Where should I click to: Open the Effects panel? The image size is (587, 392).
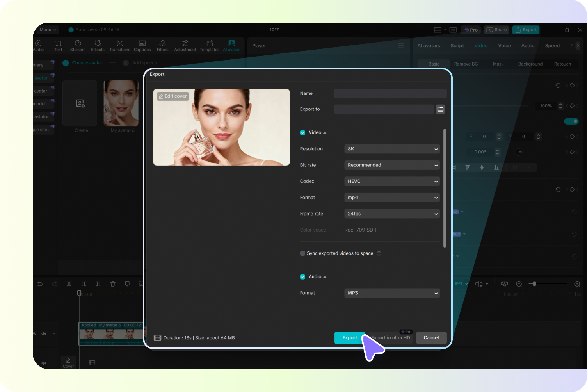click(98, 45)
